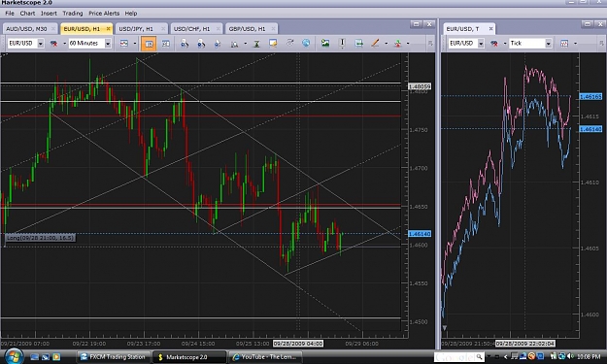607x364 pixels.
Task: Open dropdown arrow beside the zoom icon
Action: (245, 44)
